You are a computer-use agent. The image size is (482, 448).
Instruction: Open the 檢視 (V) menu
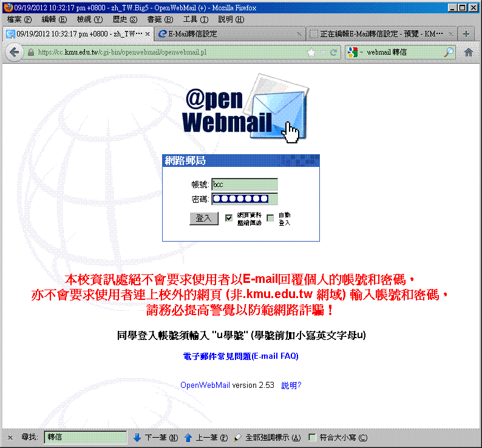click(x=89, y=19)
